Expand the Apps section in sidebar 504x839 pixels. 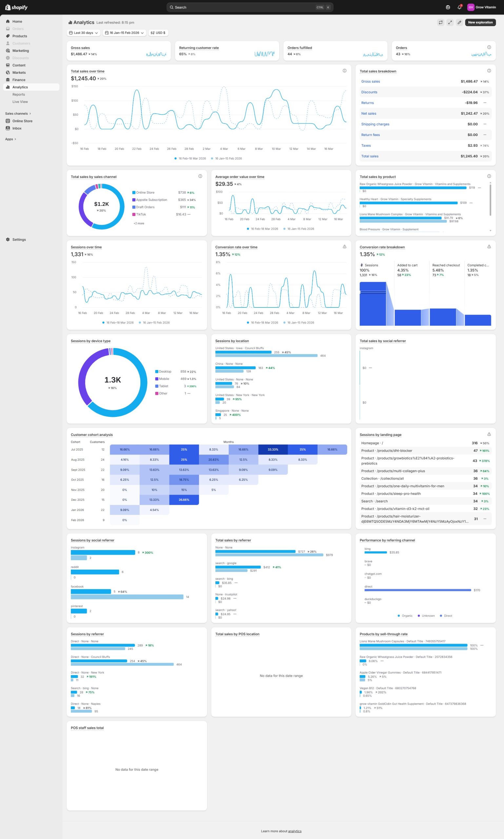tap(10, 139)
